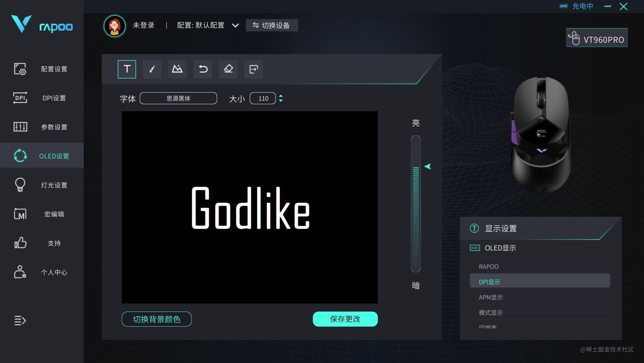Click the thumbs-up support icon
Screen dimensions: 644x363
(x=20, y=243)
